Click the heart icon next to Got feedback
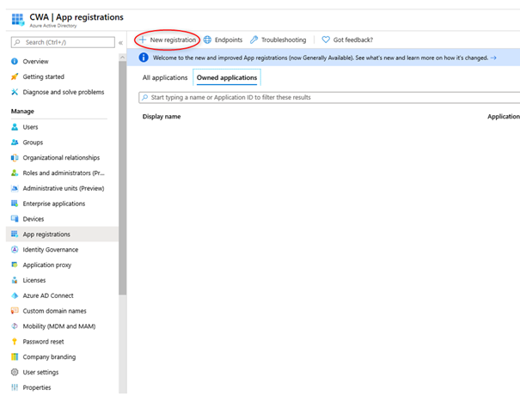The width and height of the screenshot is (520, 420). [x=326, y=40]
